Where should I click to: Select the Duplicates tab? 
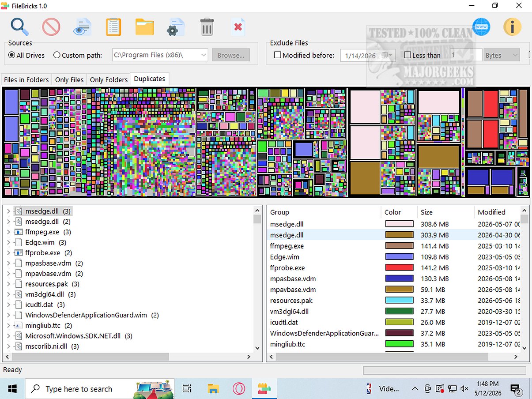(x=150, y=79)
